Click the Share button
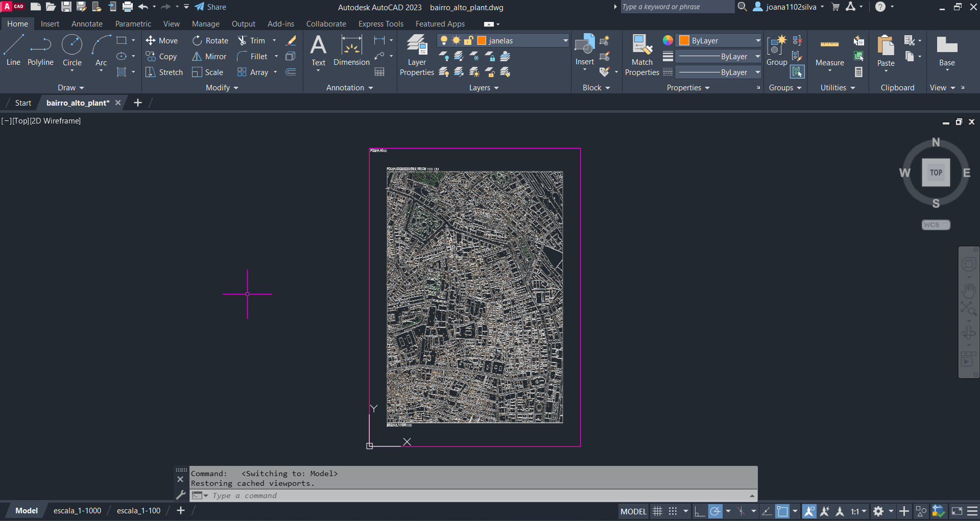Viewport: 980px width, 521px height. click(210, 7)
